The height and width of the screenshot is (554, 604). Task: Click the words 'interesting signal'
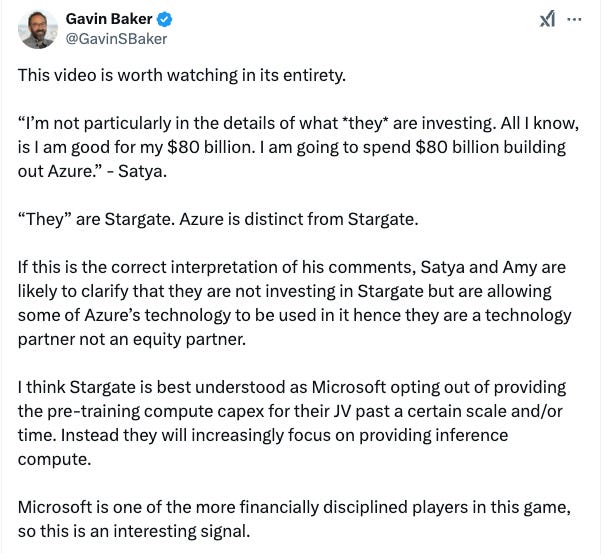[x=181, y=532]
